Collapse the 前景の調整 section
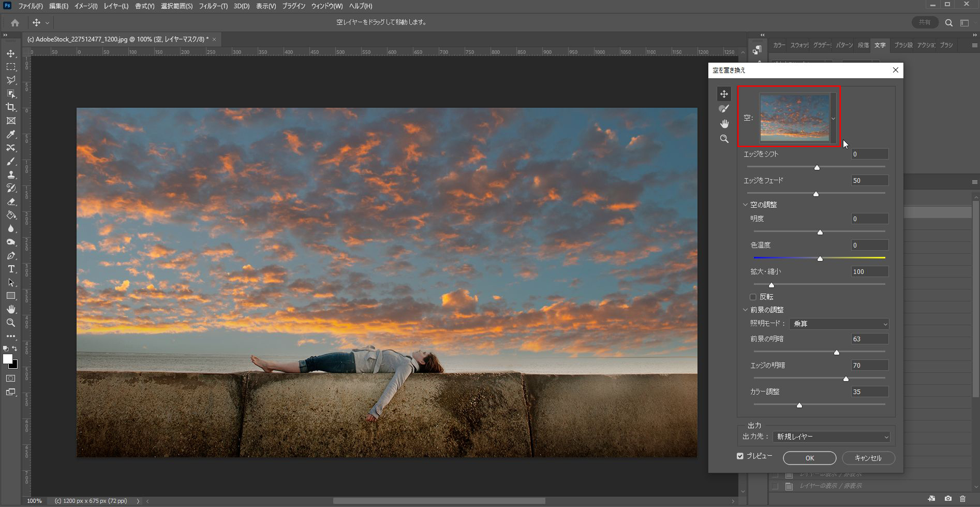 [745, 310]
